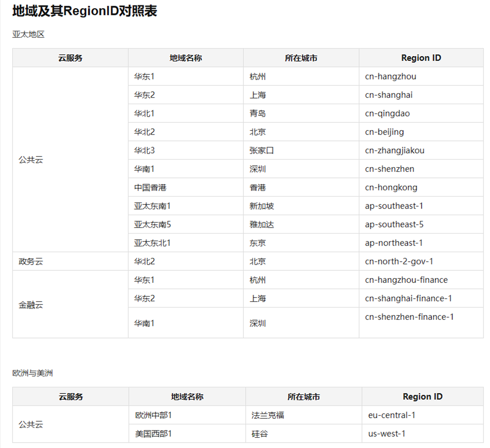Click 公共云 in the Asia-Pacific table
490x448 pixels.
tap(70, 159)
